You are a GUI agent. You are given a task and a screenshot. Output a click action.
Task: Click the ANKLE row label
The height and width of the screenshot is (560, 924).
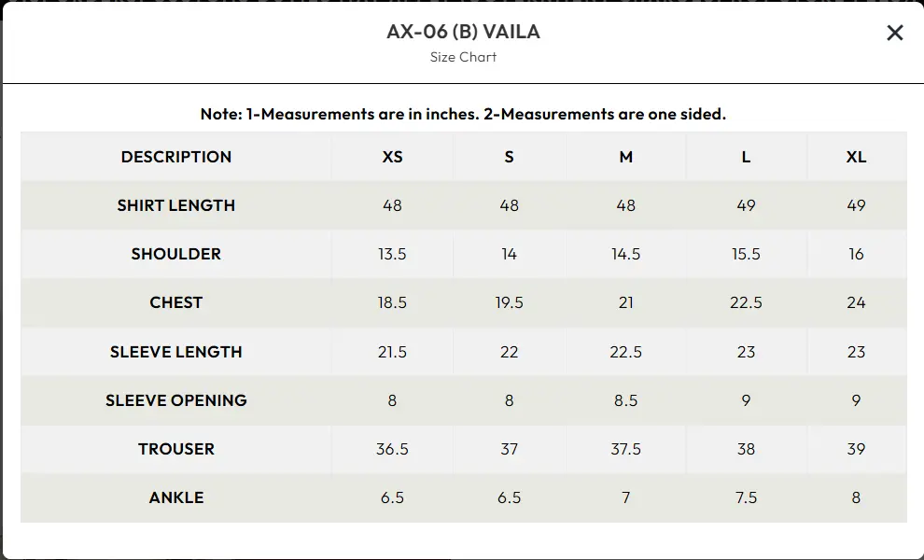tap(176, 497)
